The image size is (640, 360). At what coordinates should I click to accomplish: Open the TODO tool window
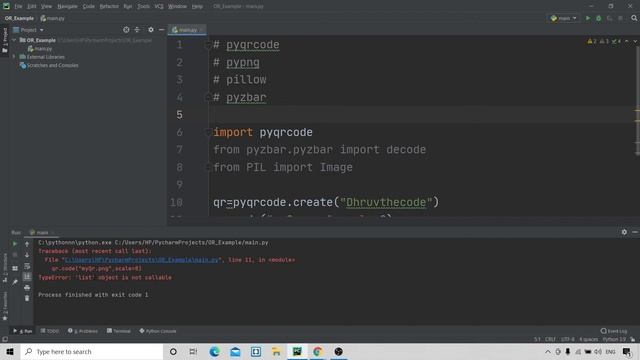click(50, 331)
